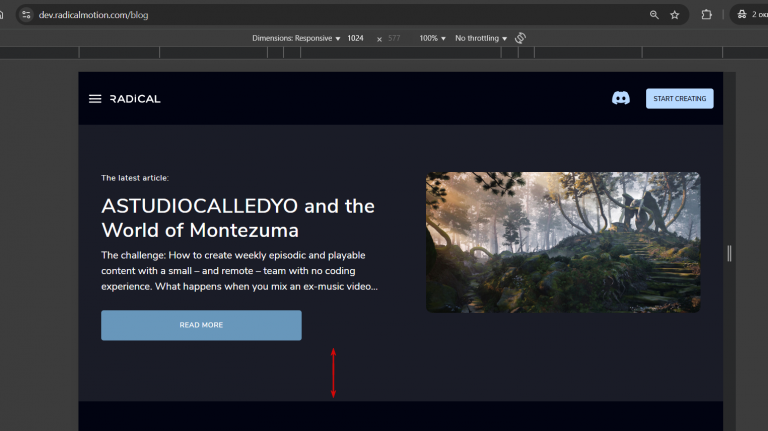The width and height of the screenshot is (768, 431).
Task: Click the rotate device orientation icon
Action: pyautogui.click(x=520, y=38)
